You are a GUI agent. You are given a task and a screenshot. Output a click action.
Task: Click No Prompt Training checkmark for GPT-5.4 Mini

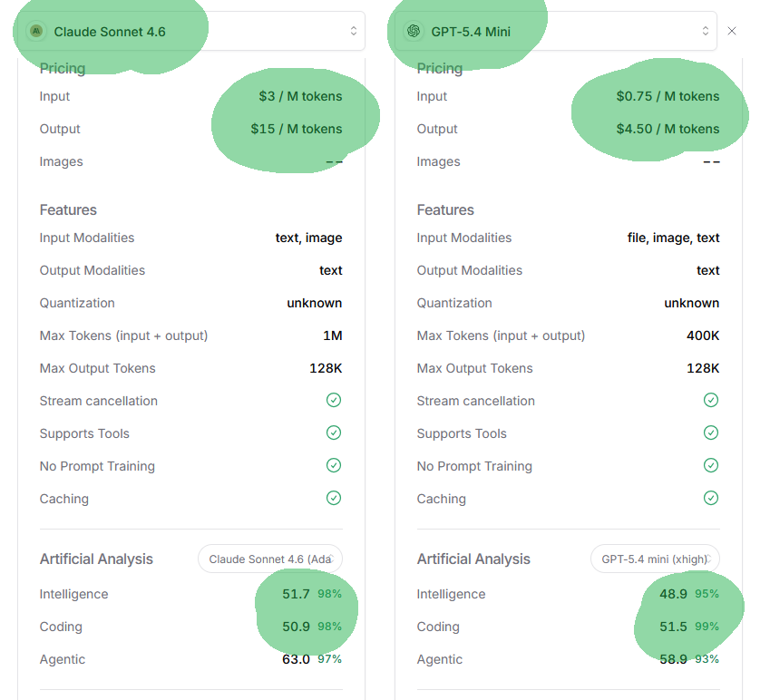coord(711,465)
